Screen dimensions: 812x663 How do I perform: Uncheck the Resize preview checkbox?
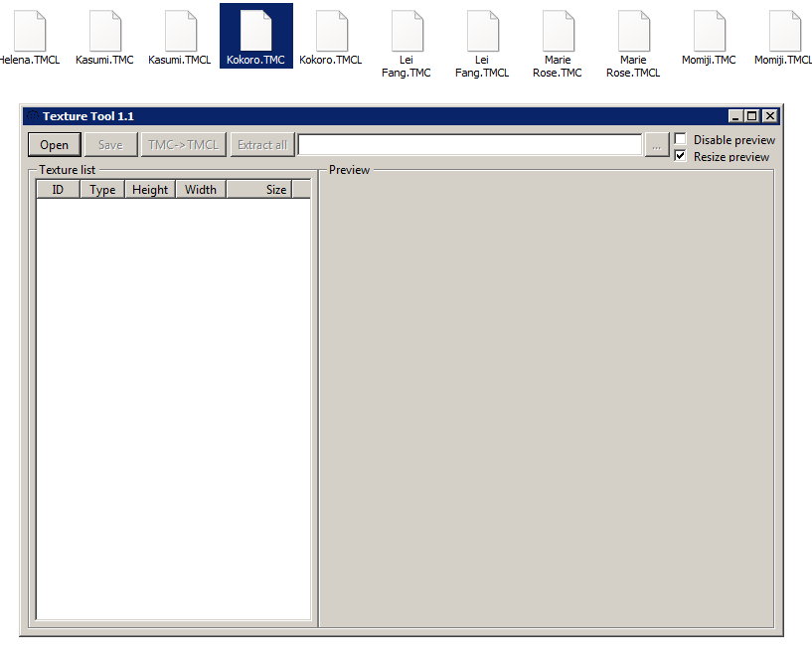pyautogui.click(x=681, y=156)
